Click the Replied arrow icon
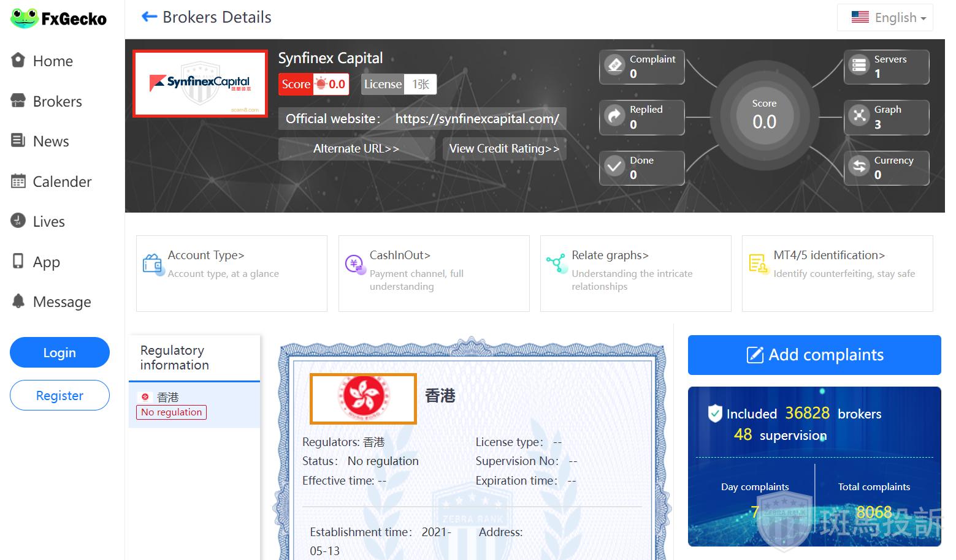 click(x=614, y=116)
